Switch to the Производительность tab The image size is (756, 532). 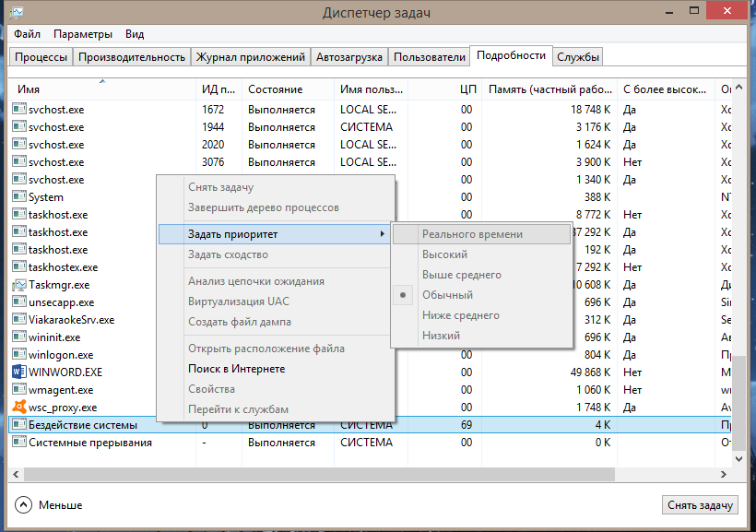(x=132, y=57)
